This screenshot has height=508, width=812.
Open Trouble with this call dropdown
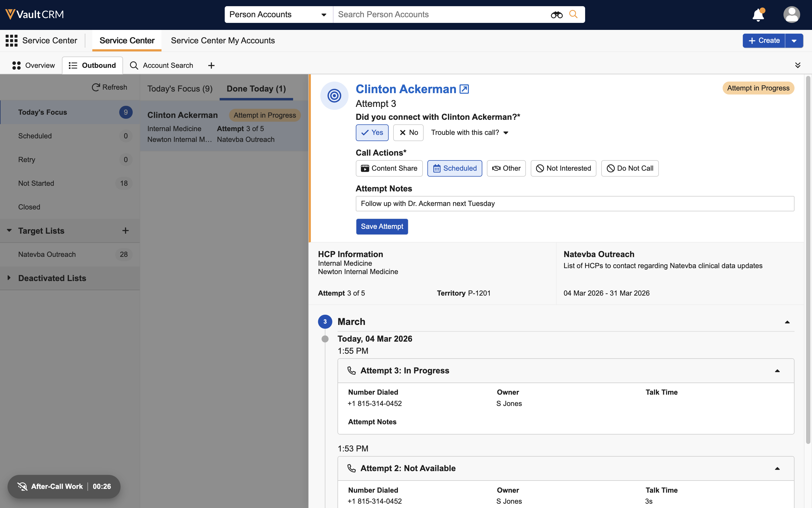pyautogui.click(x=469, y=133)
